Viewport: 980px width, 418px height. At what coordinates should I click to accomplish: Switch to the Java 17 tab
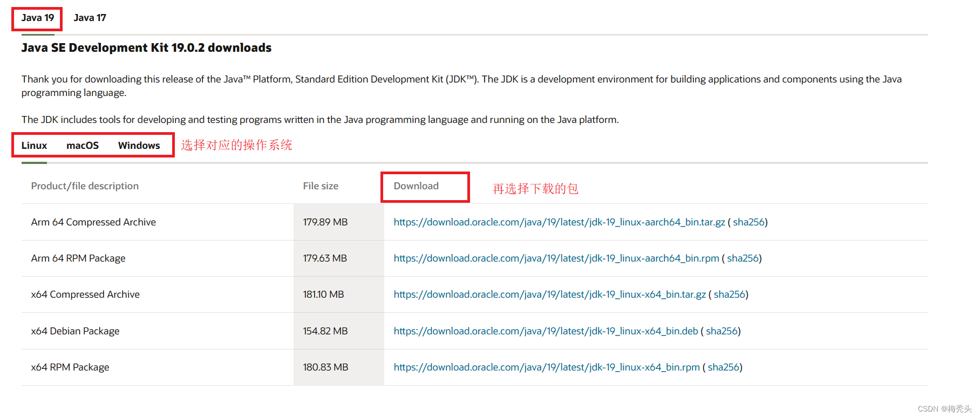(x=90, y=18)
